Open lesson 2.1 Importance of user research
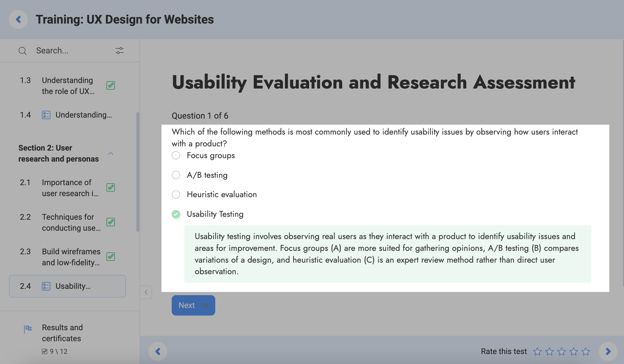The height and width of the screenshot is (364, 624). (x=70, y=188)
